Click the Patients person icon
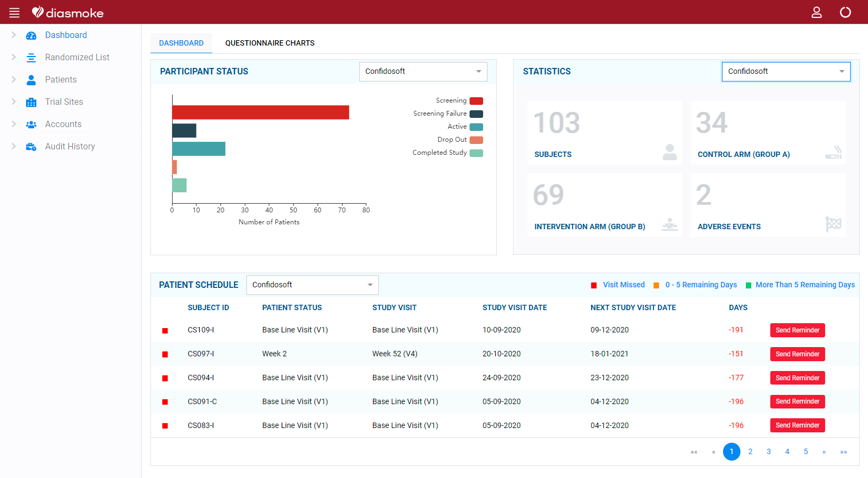The height and width of the screenshot is (478, 868). (31, 80)
